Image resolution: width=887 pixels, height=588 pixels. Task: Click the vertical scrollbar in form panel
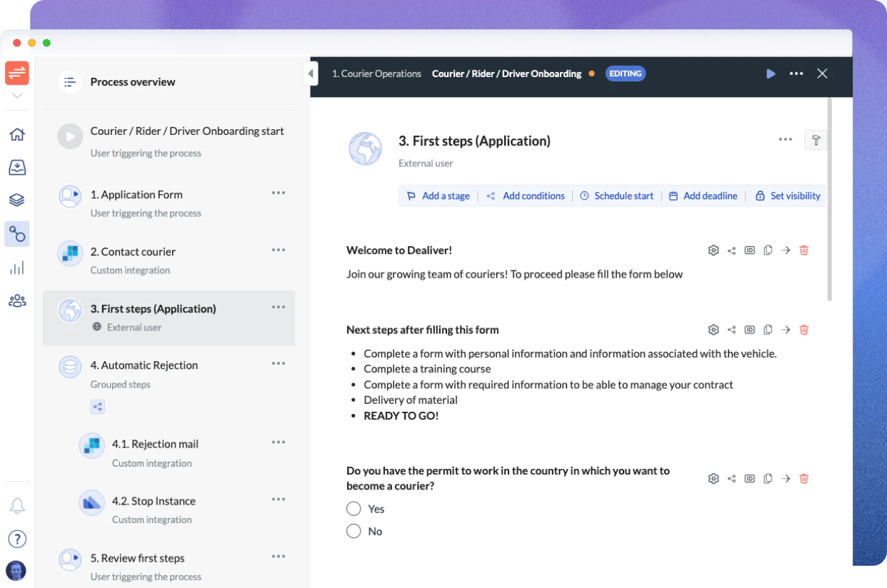point(829,200)
